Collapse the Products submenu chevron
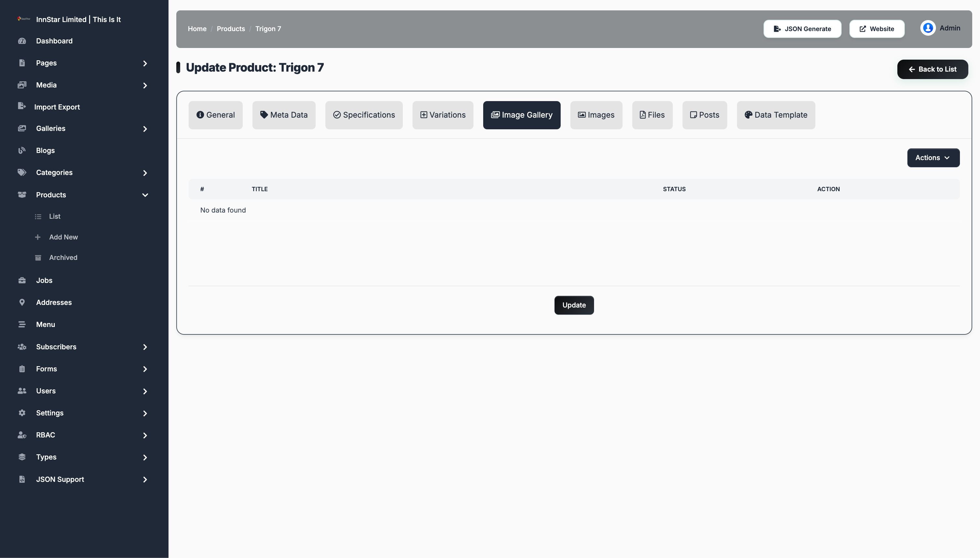This screenshot has width=980, height=558. coord(145,195)
